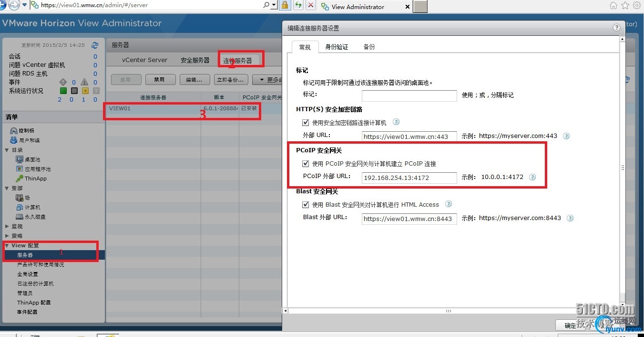Switch to the 备份 tab
The width and height of the screenshot is (644, 337).
[369, 47]
